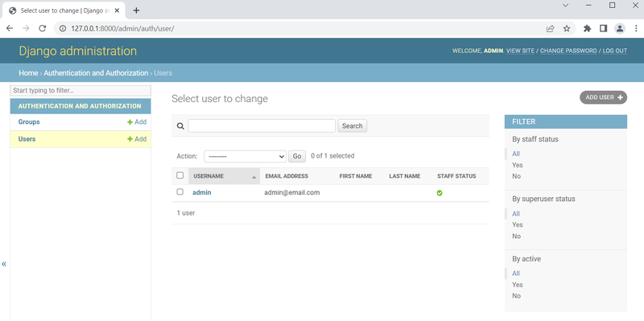
Task: Click the browser forward arrow
Action: click(26, 28)
